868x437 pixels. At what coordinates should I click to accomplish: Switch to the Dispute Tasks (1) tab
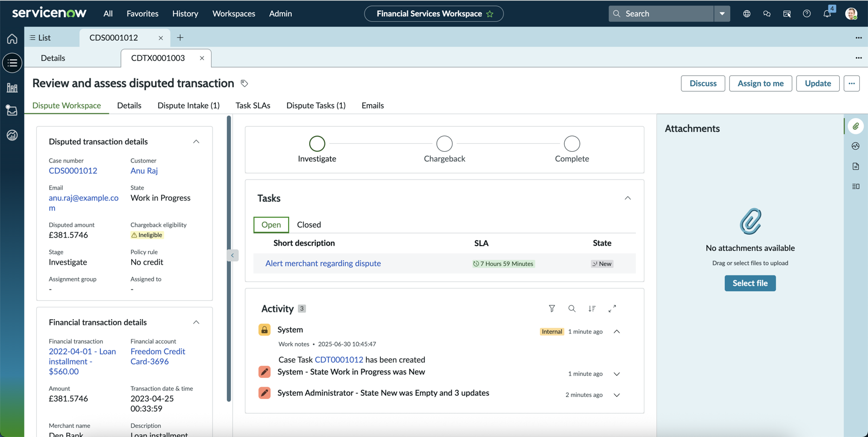click(x=316, y=106)
